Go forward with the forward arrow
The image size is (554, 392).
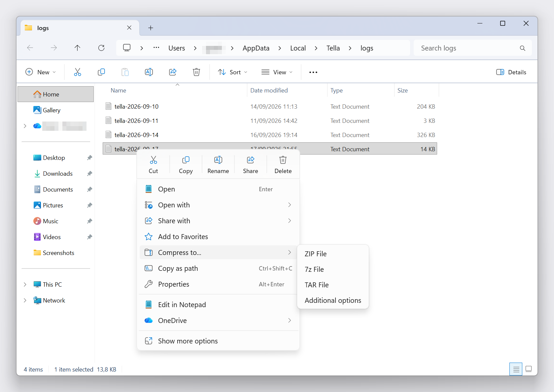(x=54, y=48)
